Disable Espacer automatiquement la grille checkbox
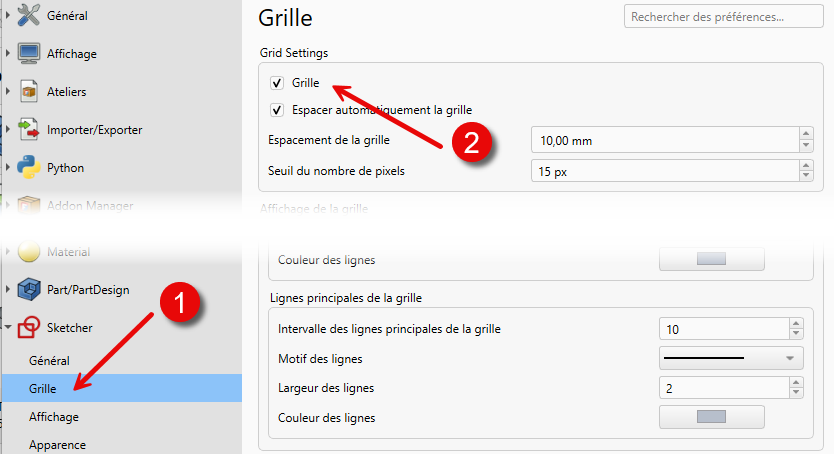The height and width of the screenshot is (454, 834). pos(277,109)
